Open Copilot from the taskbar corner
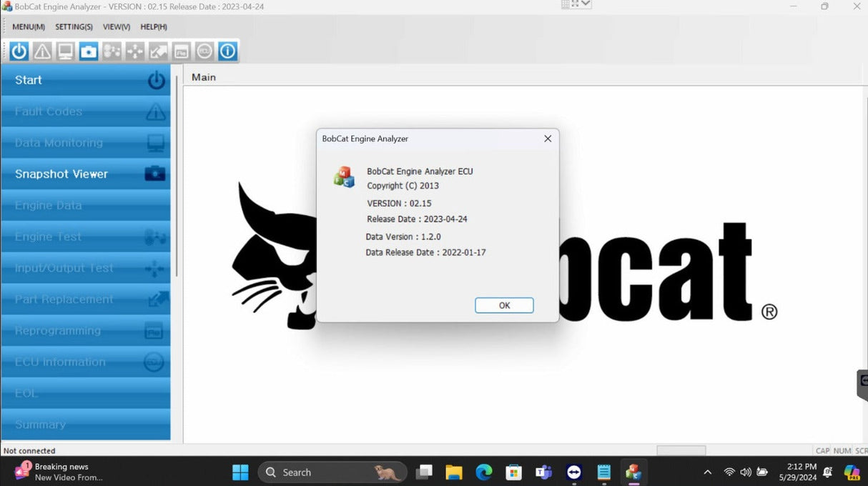Viewport: 868px width, 486px height. click(x=852, y=472)
